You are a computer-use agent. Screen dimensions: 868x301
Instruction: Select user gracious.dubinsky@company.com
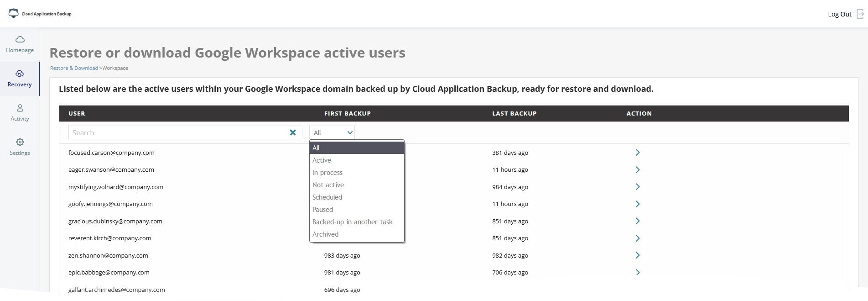[x=115, y=222]
